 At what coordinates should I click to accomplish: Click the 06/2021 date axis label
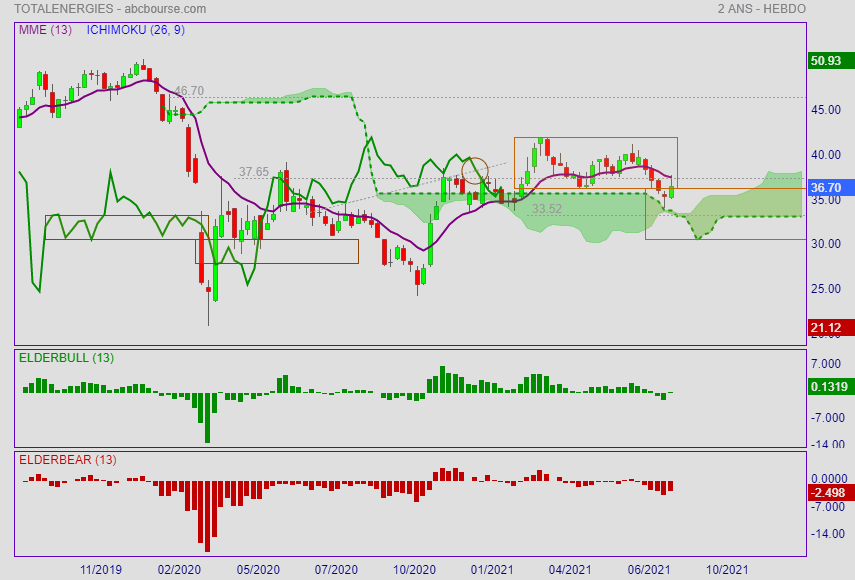coord(649,570)
